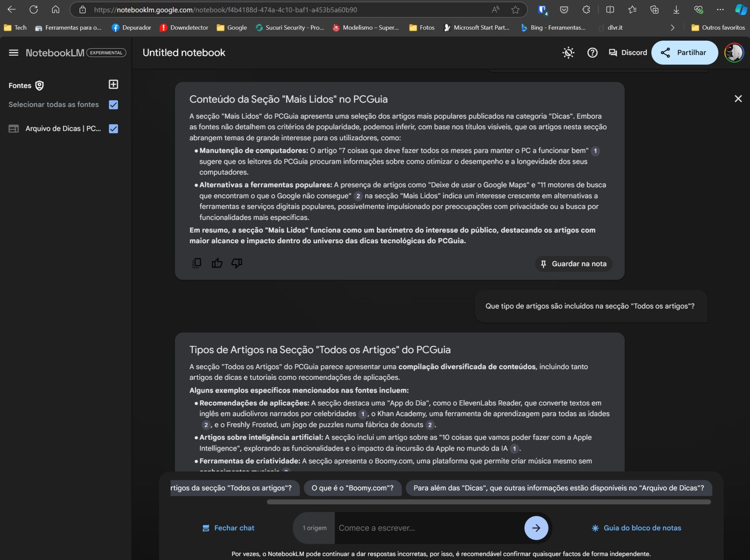The height and width of the screenshot is (560, 750).
Task: Toggle Selecionar todas as fontes checkbox
Action: tap(114, 105)
